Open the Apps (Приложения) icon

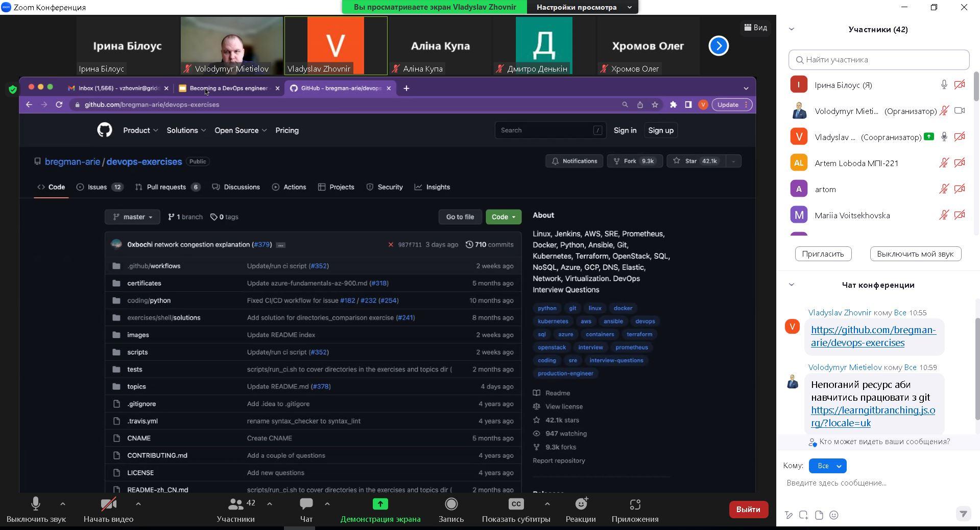pos(635,504)
